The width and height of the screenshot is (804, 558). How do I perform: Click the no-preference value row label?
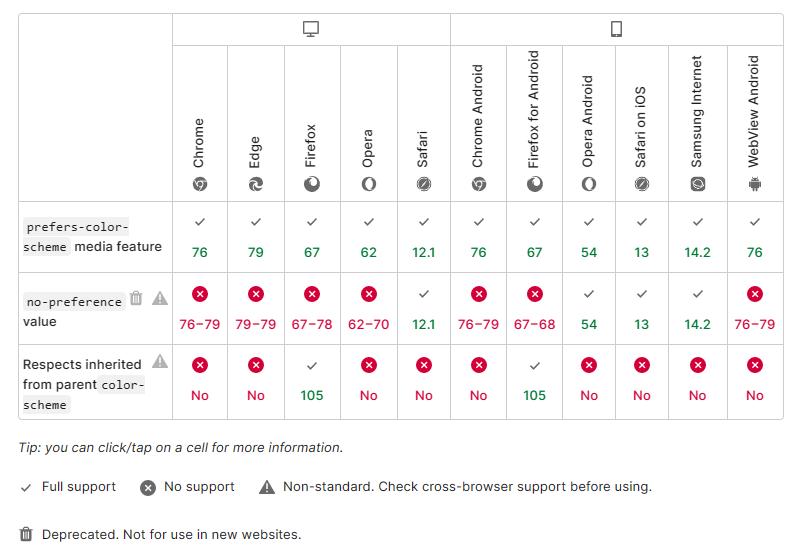point(74,310)
